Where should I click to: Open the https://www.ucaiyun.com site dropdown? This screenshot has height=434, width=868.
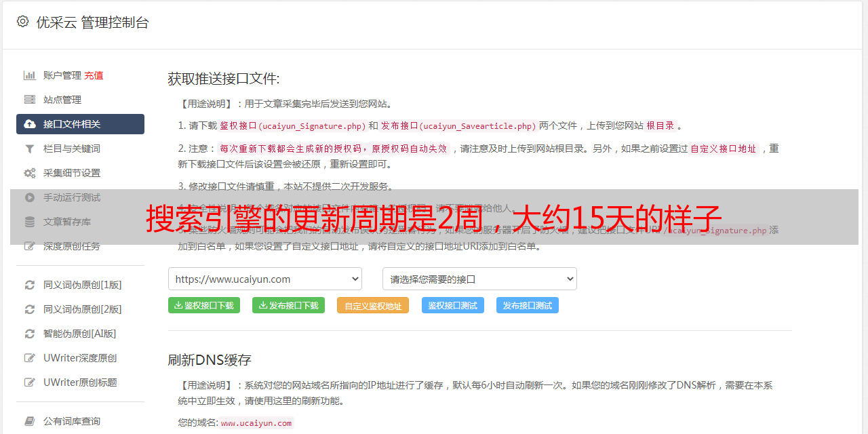tap(265, 279)
